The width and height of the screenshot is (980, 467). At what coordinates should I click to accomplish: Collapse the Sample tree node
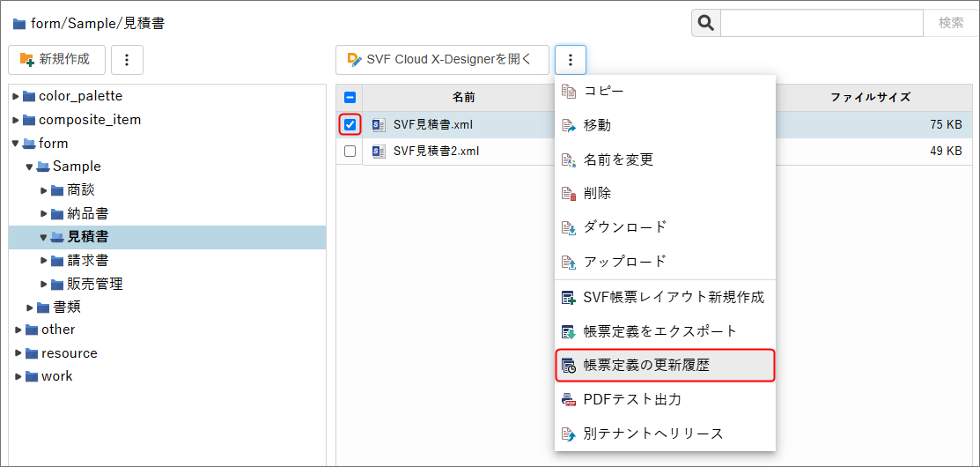(29, 167)
